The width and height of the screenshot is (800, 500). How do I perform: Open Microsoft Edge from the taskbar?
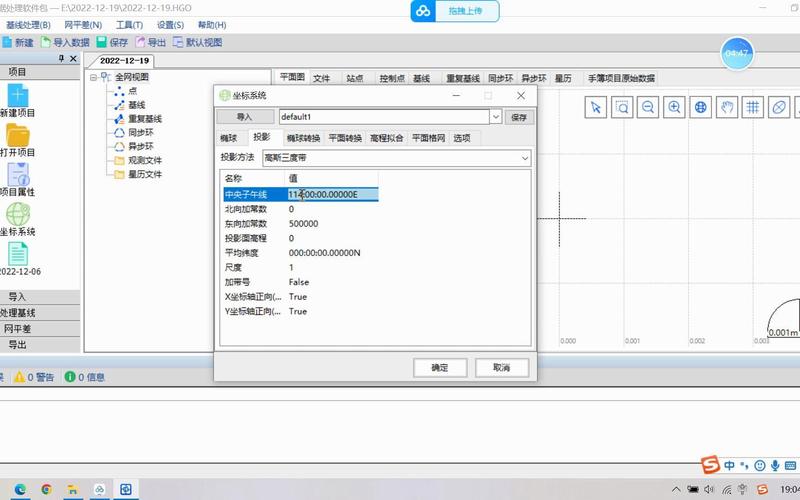[x=20, y=490]
